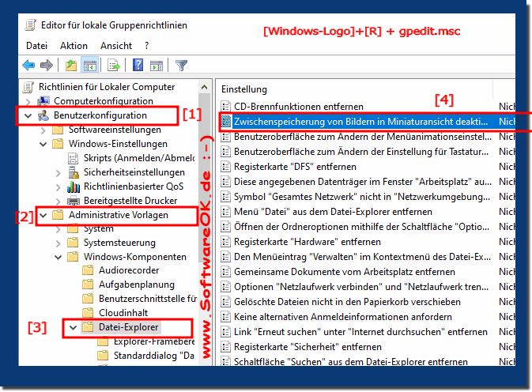Click the window title bar scroll icon
532x392 pixels.
30,25
